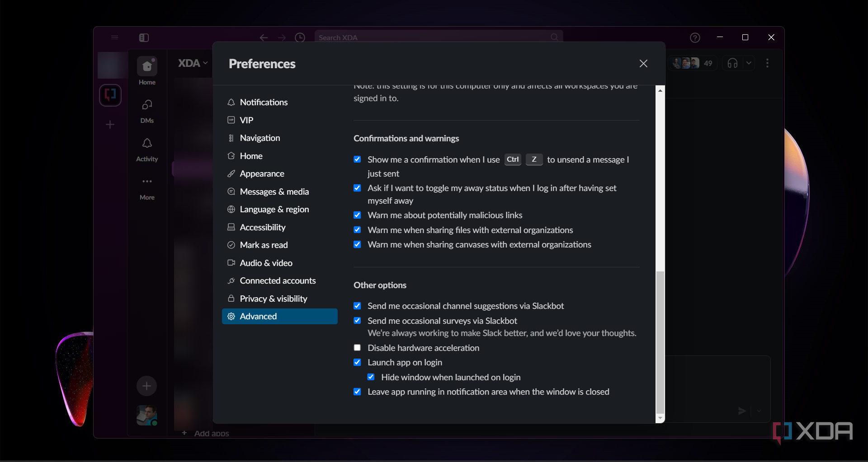Image resolution: width=868 pixels, height=462 pixels.
Task: Select the Navigation preferences section
Action: (280, 138)
